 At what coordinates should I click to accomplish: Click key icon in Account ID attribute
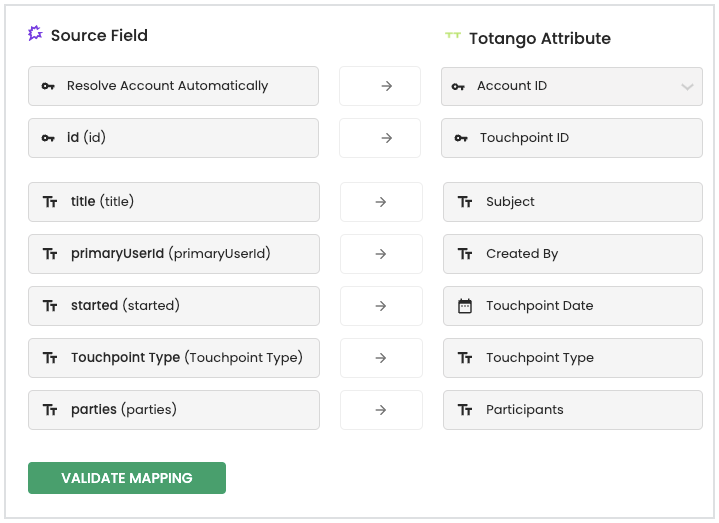pyautogui.click(x=458, y=87)
